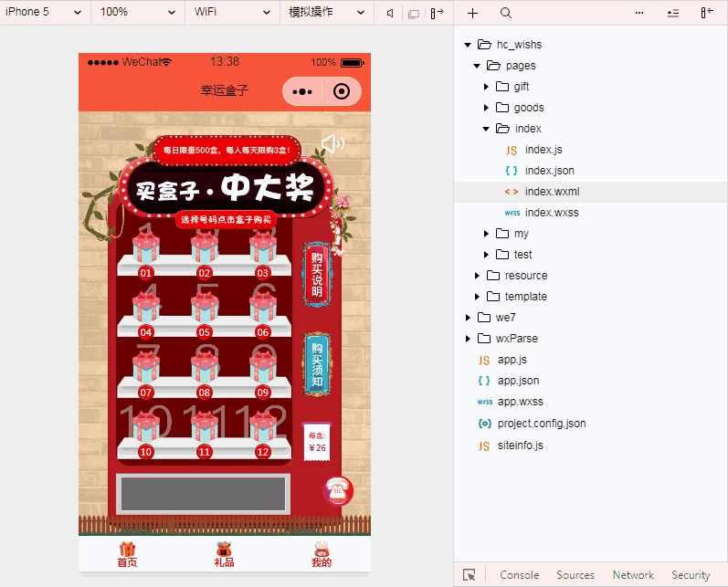Click the ¥26 price tag
Screen dimensions: 728x587
(x=317, y=442)
